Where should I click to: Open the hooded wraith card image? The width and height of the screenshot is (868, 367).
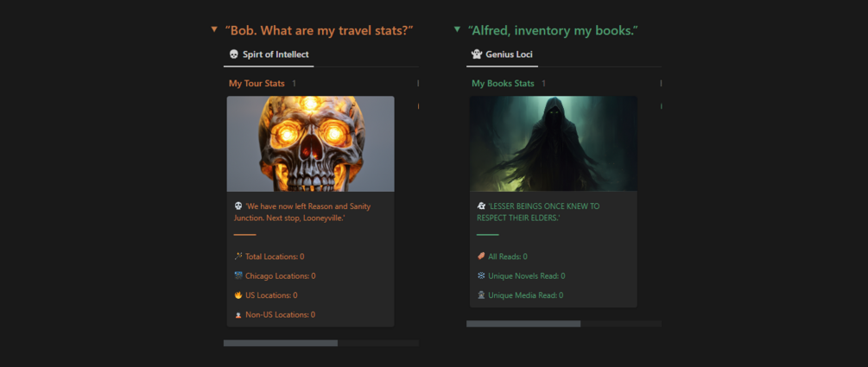tap(554, 143)
